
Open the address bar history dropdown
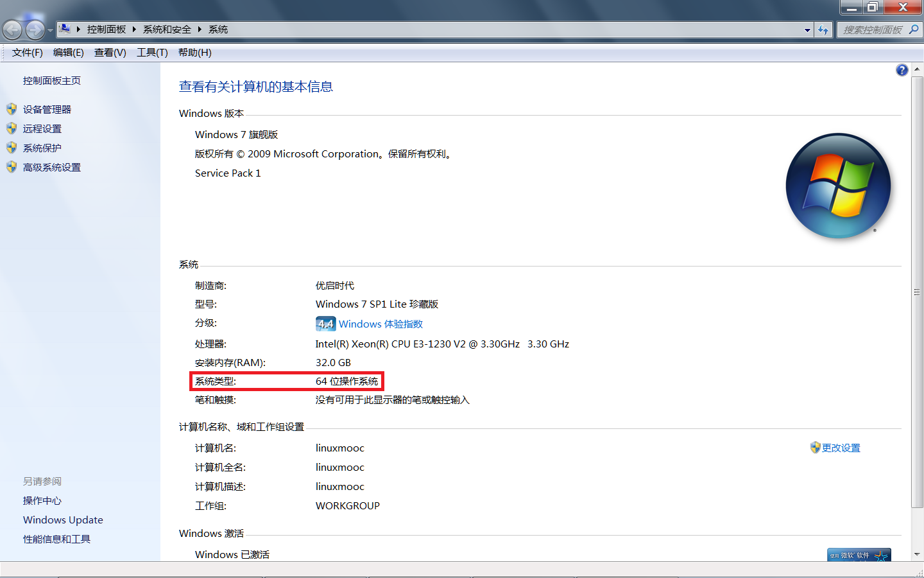click(807, 30)
